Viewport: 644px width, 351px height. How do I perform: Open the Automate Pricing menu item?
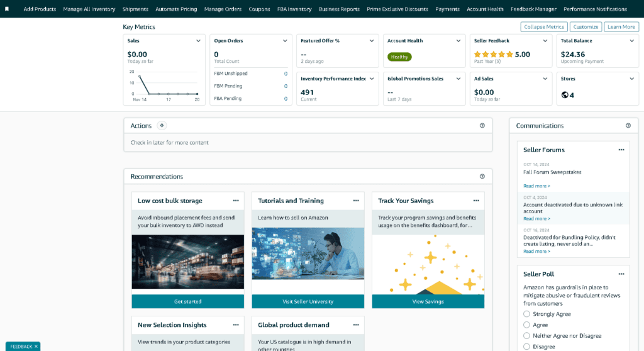[x=176, y=9]
